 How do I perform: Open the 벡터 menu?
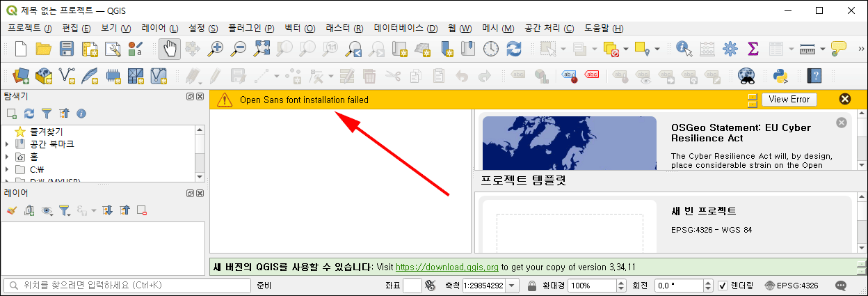coord(300,28)
